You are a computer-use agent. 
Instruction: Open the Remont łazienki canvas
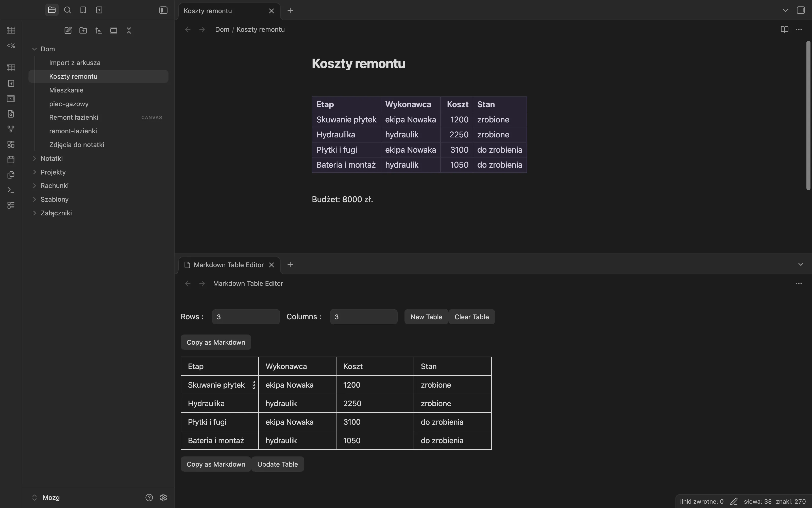click(x=98, y=117)
